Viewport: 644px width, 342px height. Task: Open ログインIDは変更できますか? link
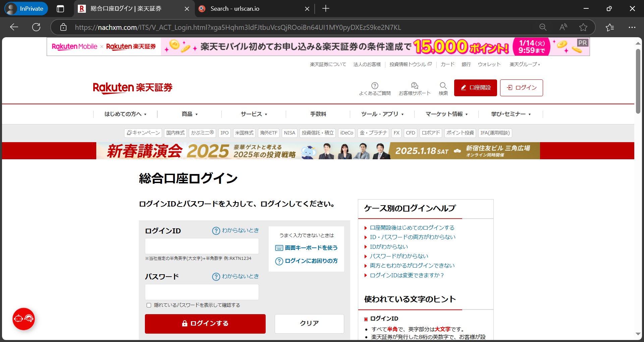(407, 275)
